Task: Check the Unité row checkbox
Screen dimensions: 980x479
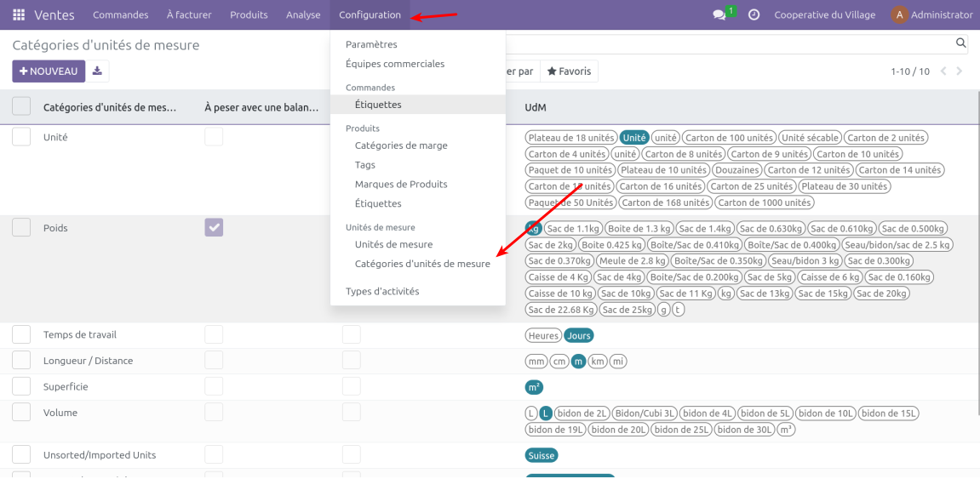Action: click(x=21, y=137)
